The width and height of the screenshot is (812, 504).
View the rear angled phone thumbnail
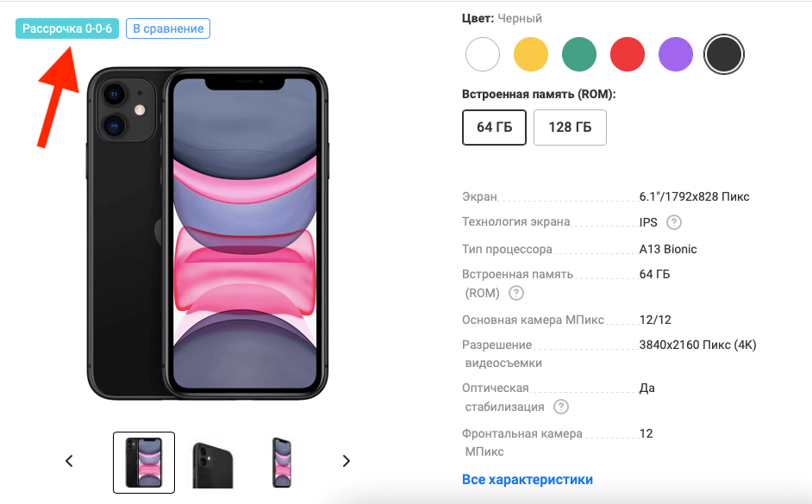[x=213, y=464]
